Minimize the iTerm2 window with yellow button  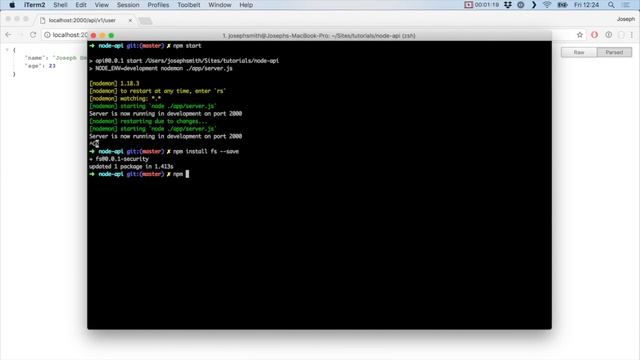click(102, 36)
